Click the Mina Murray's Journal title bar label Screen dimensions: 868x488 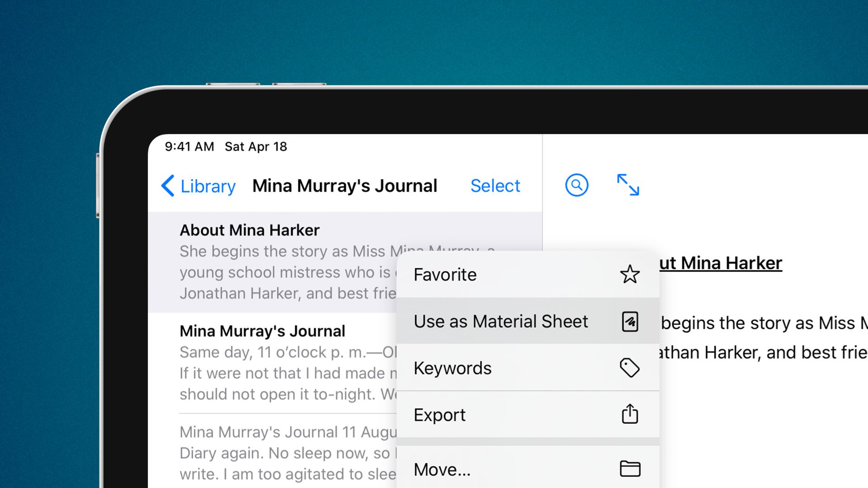(x=344, y=185)
